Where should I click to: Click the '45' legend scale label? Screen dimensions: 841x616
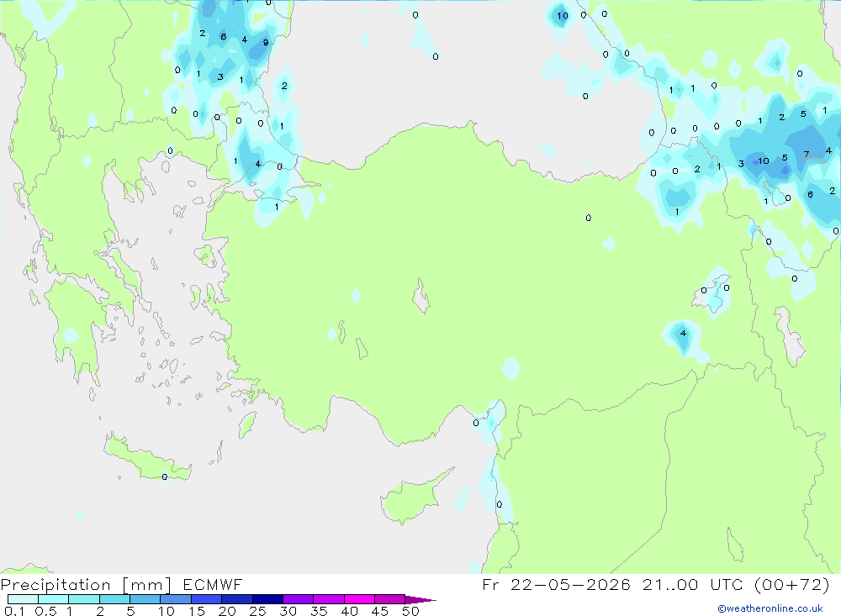tap(380, 611)
